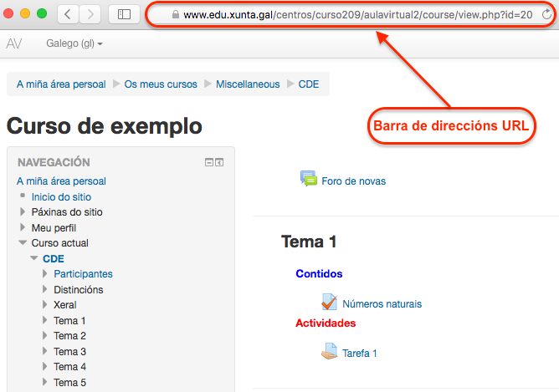Expand 'Tema 5' navigation node
The height and width of the screenshot is (392, 559).
[x=45, y=382]
